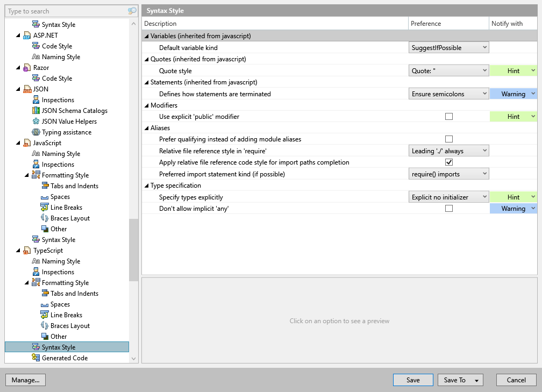Collapse the Variables inherited from javascript section
Screen dimensions: 542x392
pyautogui.click(x=146, y=35)
